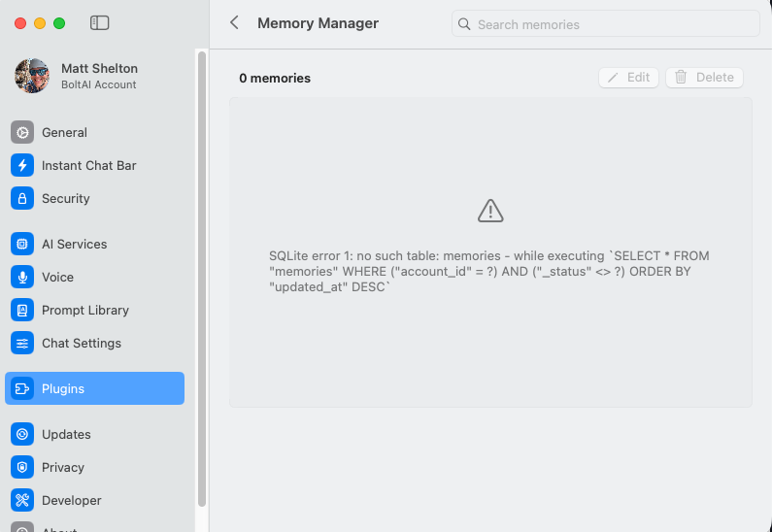Click the AI Services chip icon

[x=22, y=244]
